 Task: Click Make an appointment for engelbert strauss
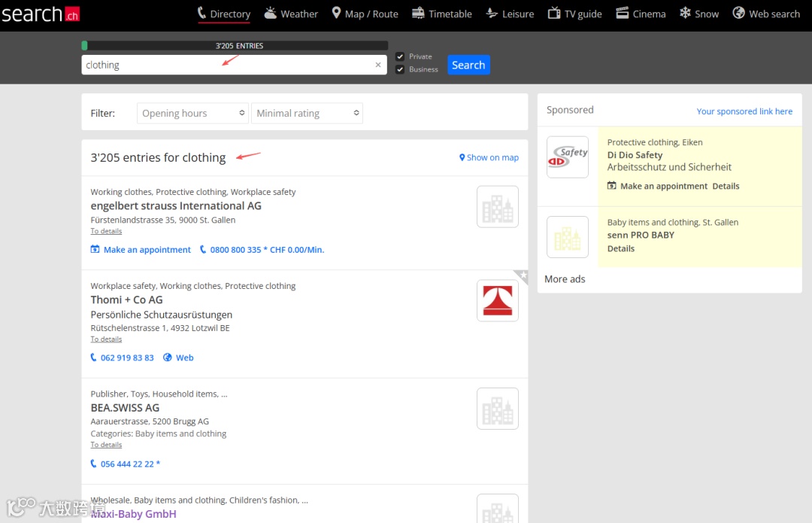pos(141,250)
